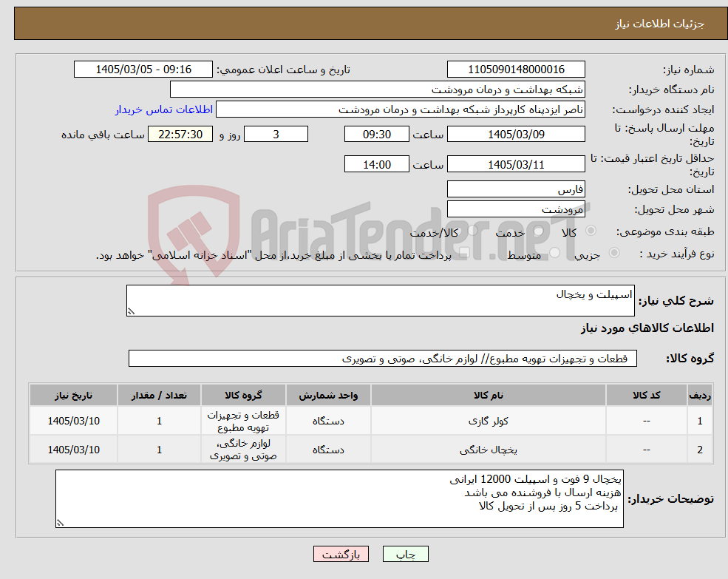728x579 pixels.
Task: Click the price validity time 14:00
Action: pyautogui.click(x=376, y=164)
